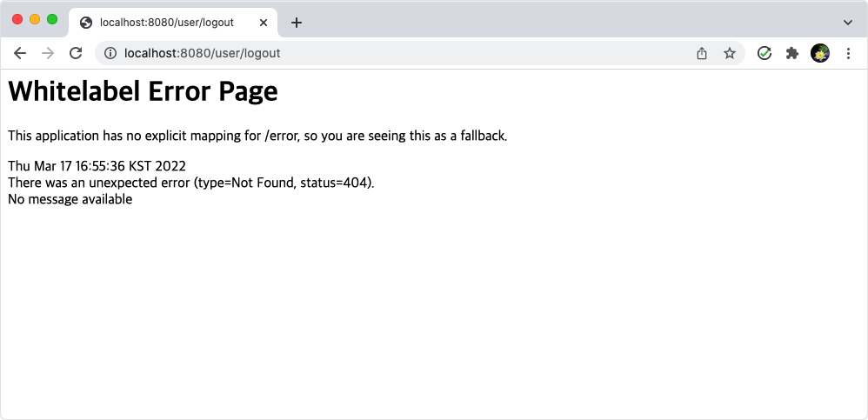This screenshot has height=420, width=868.
Task: Click the forward navigation arrow
Action: [48, 53]
